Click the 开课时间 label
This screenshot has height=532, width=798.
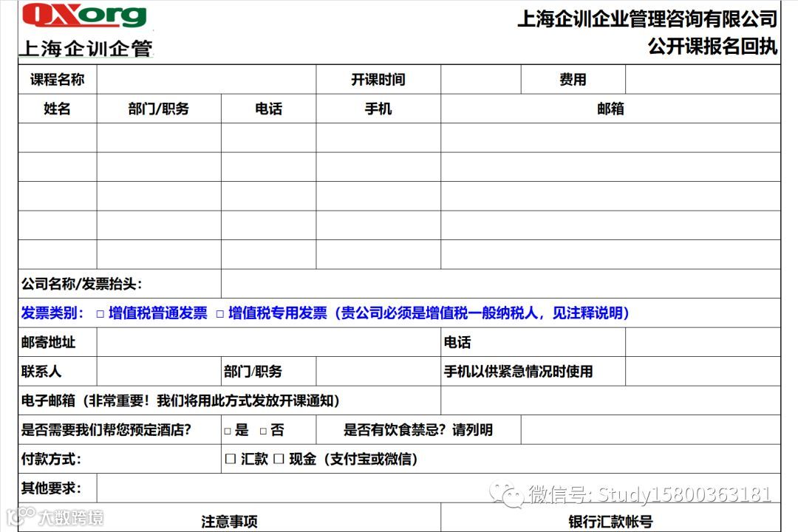coord(378,79)
